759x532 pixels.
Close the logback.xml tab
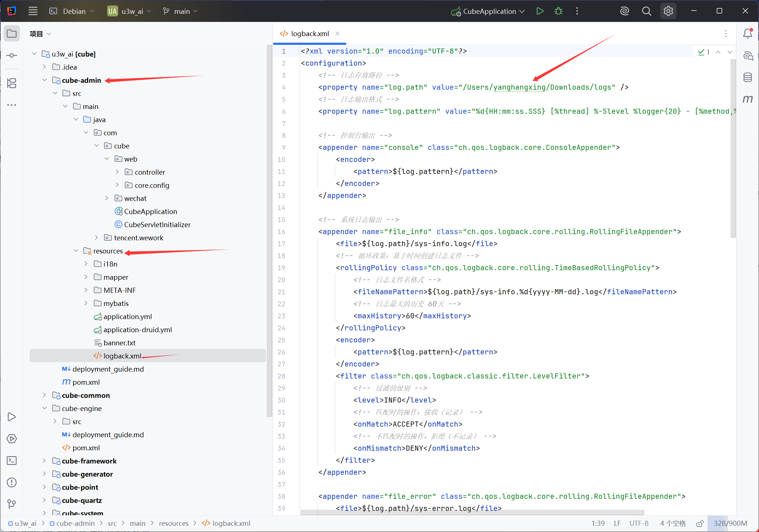coord(338,34)
